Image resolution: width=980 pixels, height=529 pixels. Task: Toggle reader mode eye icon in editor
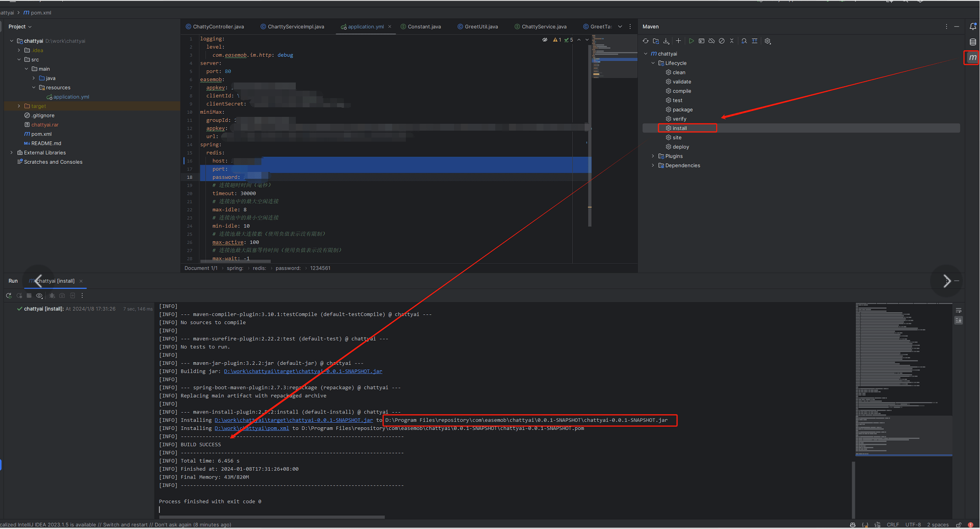[545, 40]
